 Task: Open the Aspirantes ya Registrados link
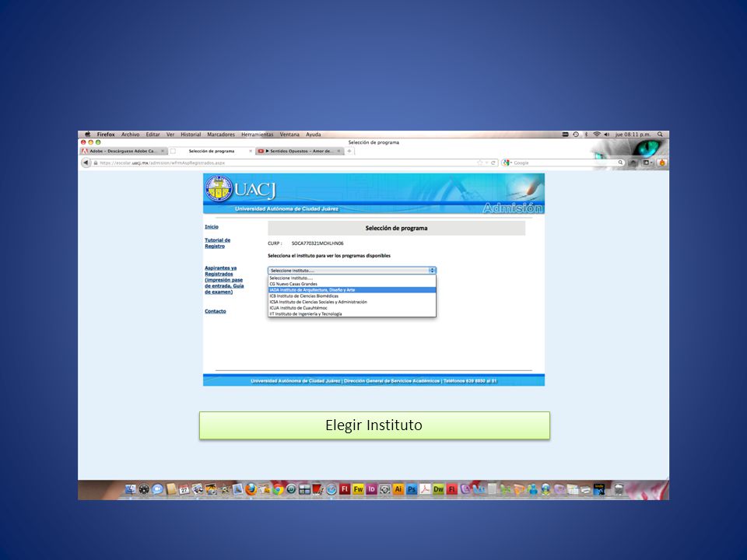(x=224, y=280)
